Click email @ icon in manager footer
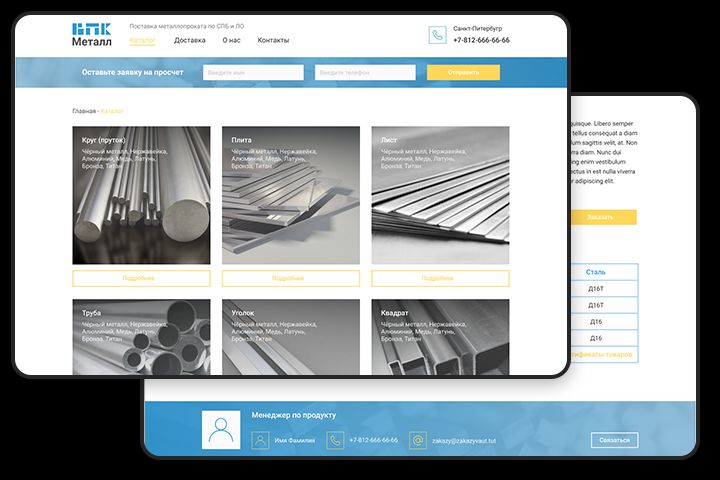 pyautogui.click(x=417, y=440)
